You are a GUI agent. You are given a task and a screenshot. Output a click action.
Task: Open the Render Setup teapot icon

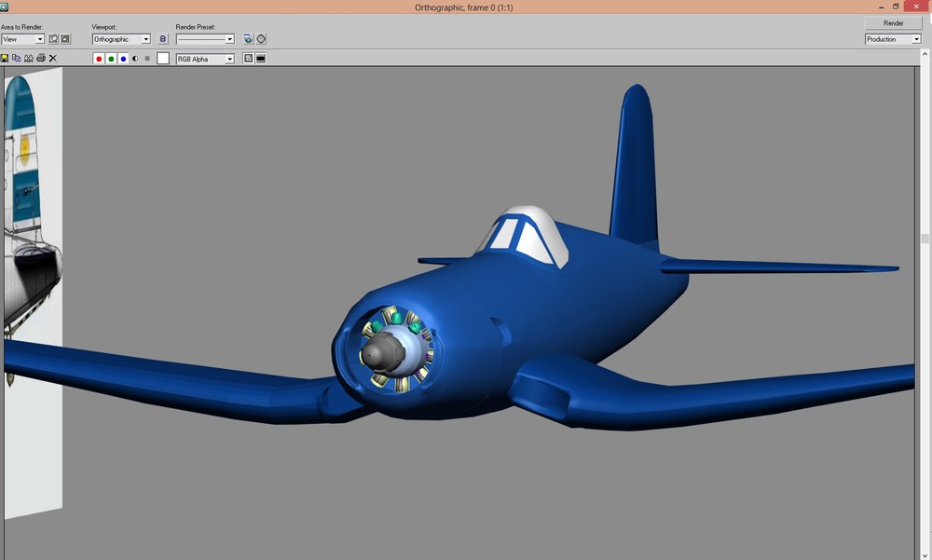coord(249,39)
